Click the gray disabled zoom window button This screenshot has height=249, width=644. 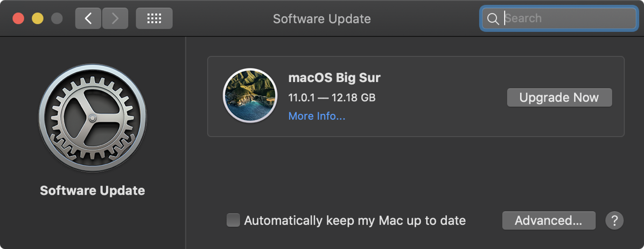[56, 18]
